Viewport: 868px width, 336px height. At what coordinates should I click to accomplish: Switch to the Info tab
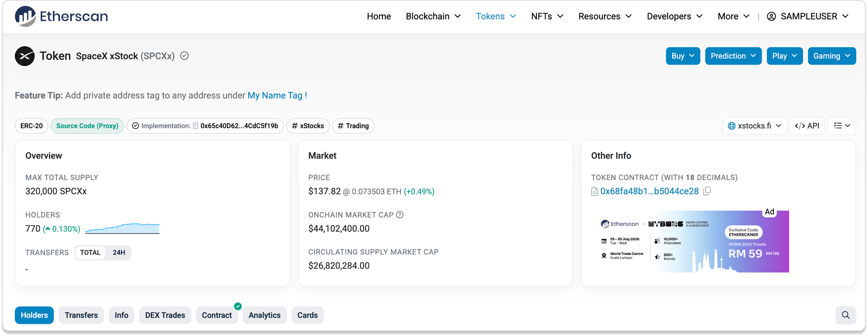pyautogui.click(x=122, y=315)
